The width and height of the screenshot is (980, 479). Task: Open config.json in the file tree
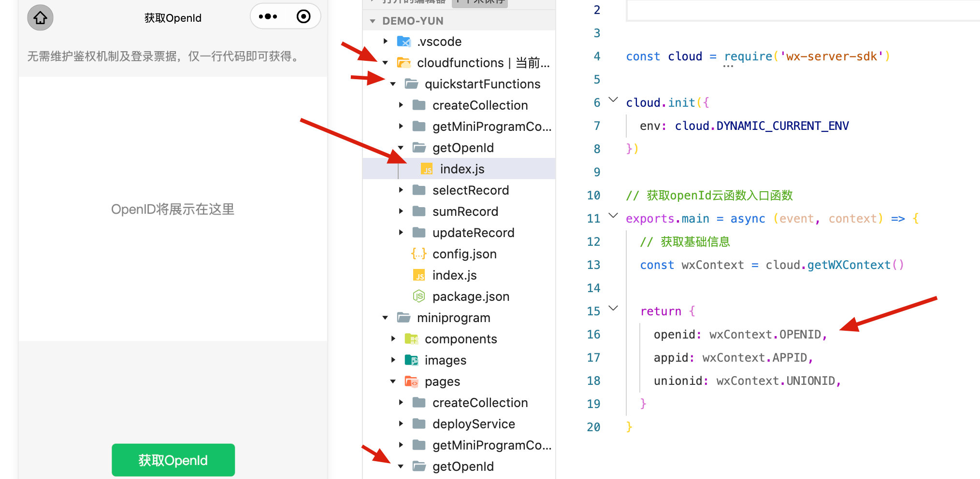464,254
